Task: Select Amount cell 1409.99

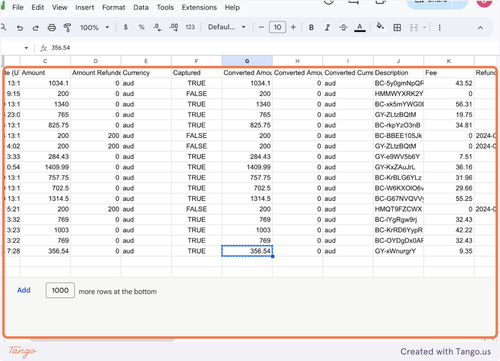Action: click(45, 167)
